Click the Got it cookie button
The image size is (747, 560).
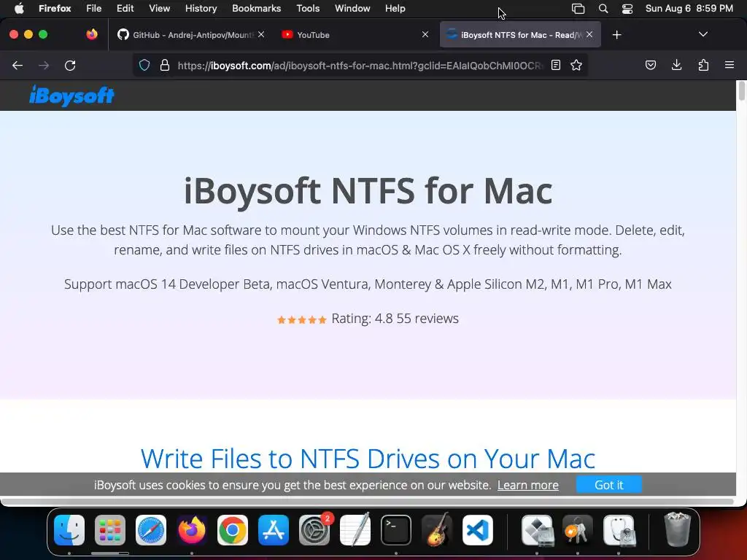pos(609,485)
